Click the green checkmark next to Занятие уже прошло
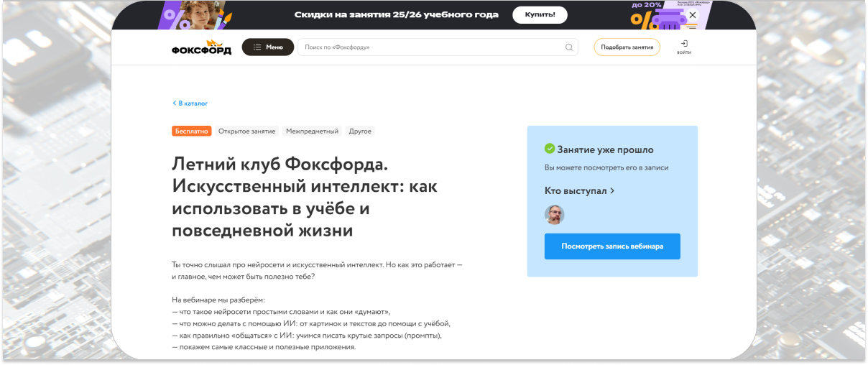868x365 pixels. (550, 149)
